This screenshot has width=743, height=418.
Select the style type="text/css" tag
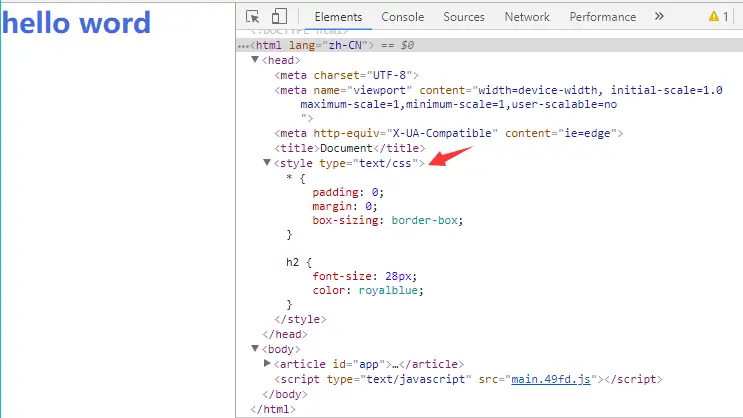(x=349, y=164)
